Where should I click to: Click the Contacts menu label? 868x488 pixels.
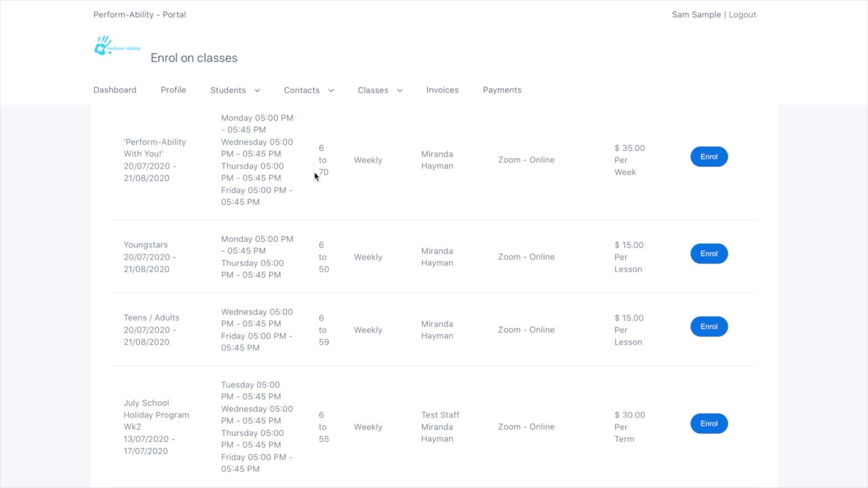click(x=302, y=90)
